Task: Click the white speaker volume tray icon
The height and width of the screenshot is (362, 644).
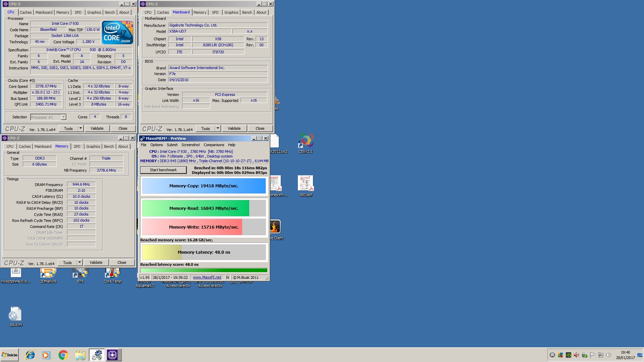Action: coord(608,355)
